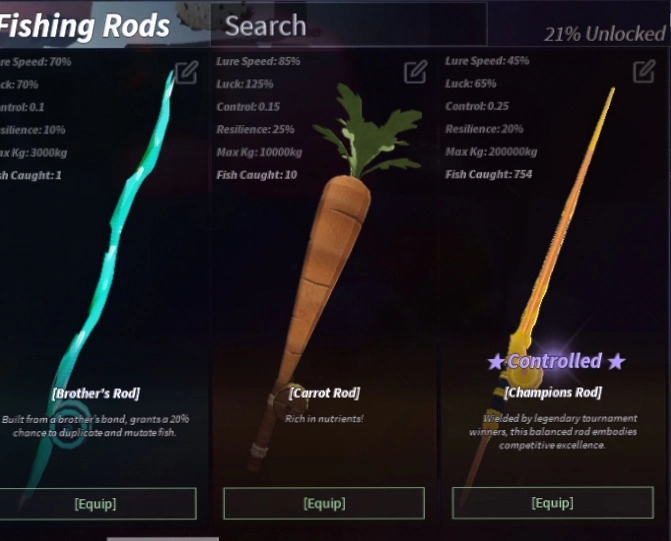Image resolution: width=671 pixels, height=541 pixels.
Task: Click the [Carrot Rod] name label
Action: click(x=324, y=392)
